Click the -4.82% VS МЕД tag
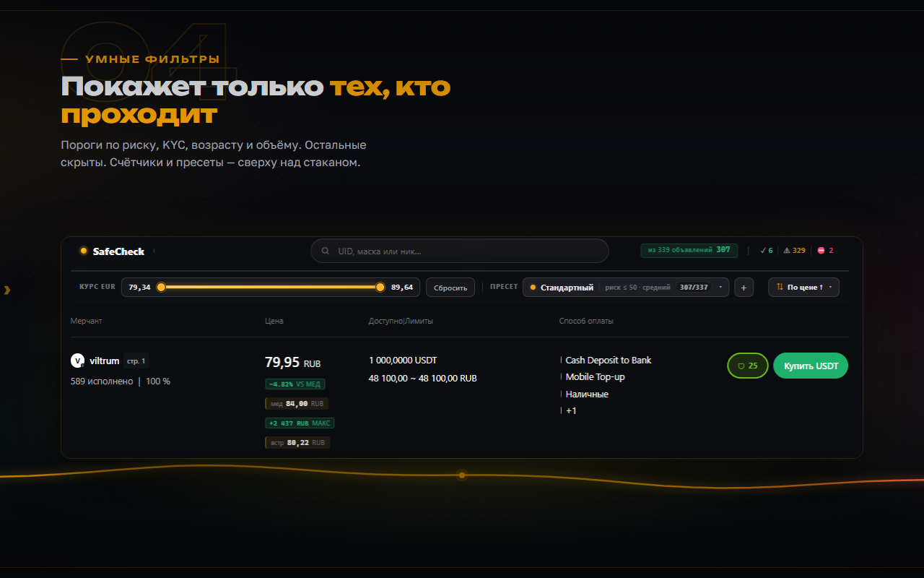 tap(295, 384)
